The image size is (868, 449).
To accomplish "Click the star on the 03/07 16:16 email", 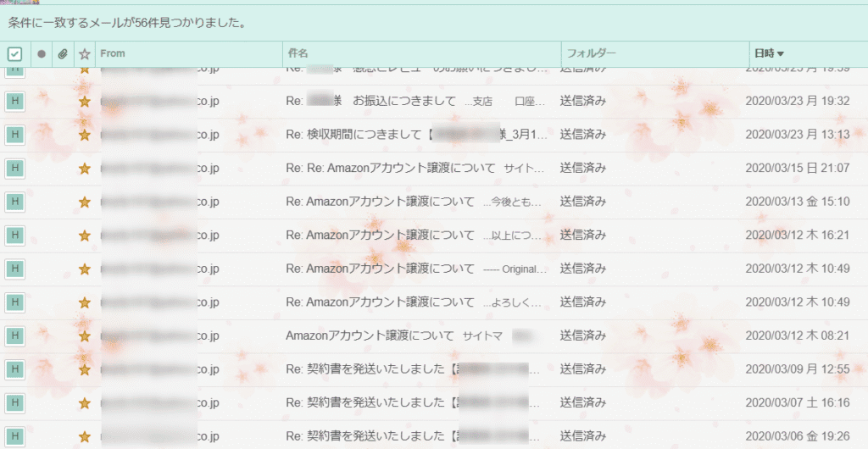I will pos(85,403).
